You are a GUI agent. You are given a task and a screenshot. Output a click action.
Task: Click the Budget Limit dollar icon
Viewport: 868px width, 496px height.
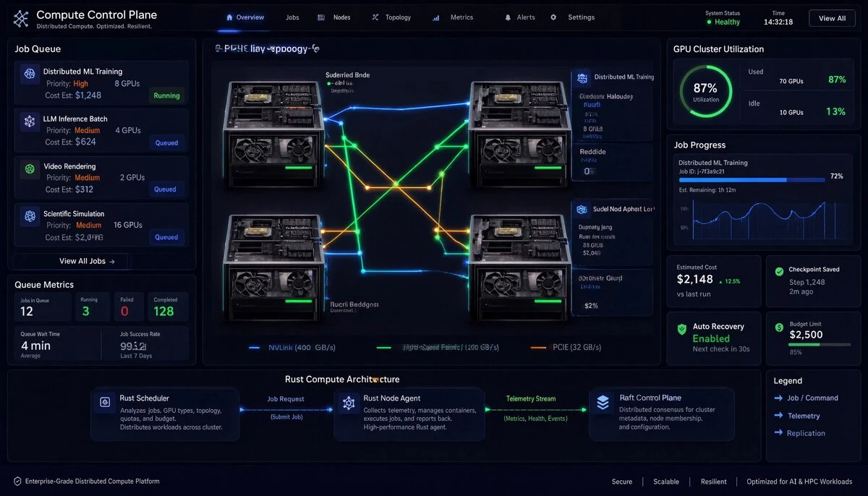point(779,327)
